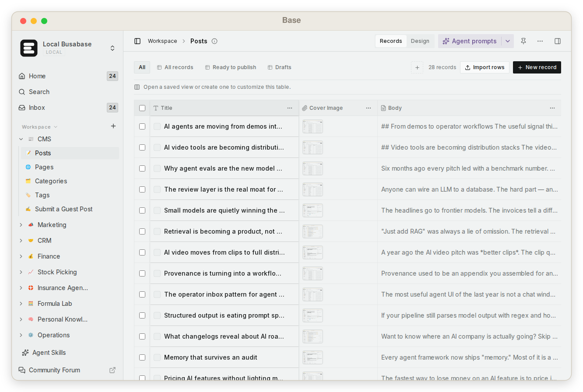Toggle the right side panel icon
The image size is (583, 392).
click(558, 41)
